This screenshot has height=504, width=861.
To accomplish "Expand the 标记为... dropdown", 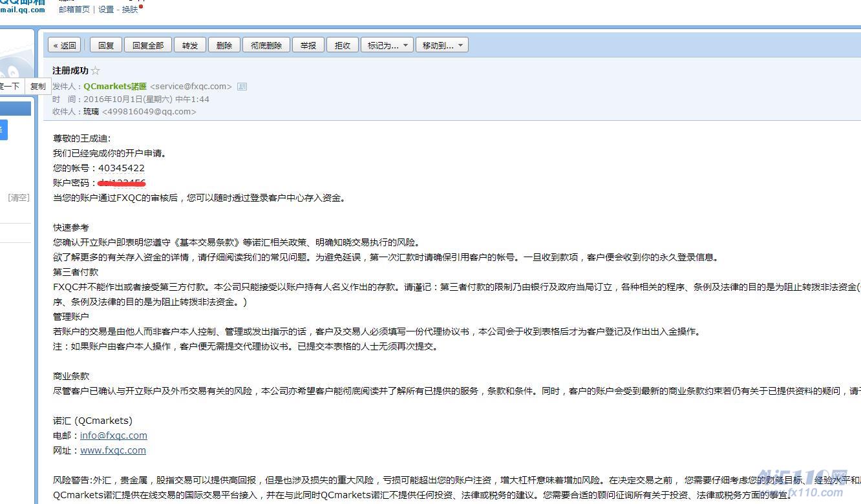I will [387, 45].
